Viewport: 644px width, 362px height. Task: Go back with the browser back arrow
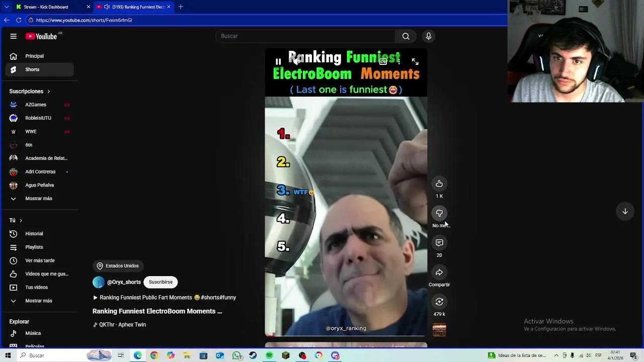[7, 20]
